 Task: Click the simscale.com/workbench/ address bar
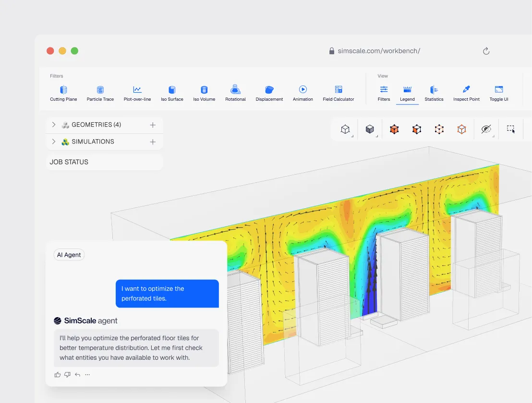(379, 51)
